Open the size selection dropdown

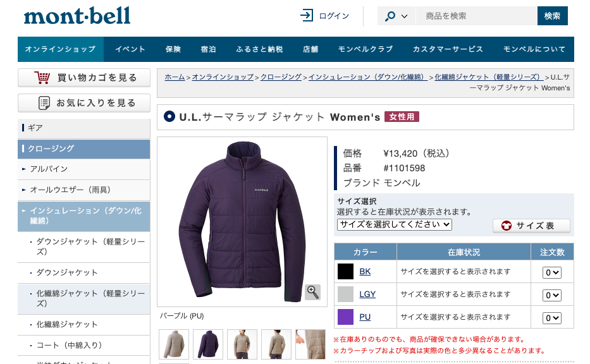395,224
